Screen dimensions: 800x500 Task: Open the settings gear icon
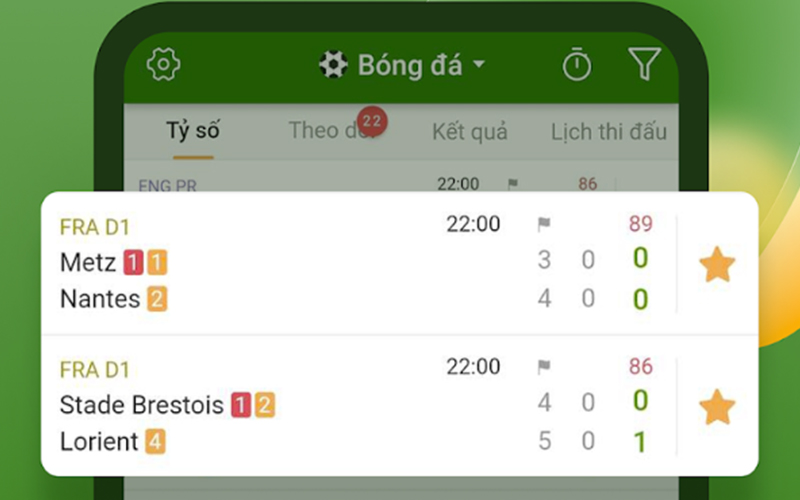163,65
